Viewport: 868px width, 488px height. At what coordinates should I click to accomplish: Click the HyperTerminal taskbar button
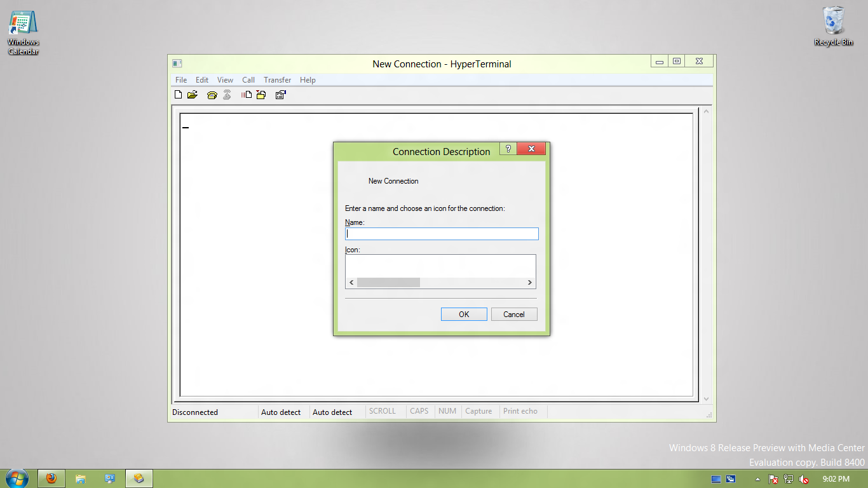pyautogui.click(x=139, y=478)
